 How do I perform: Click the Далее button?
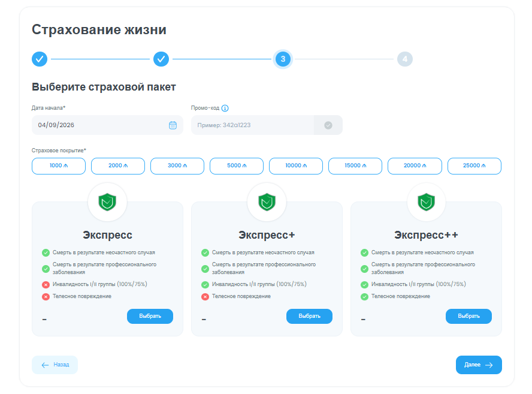click(x=478, y=365)
